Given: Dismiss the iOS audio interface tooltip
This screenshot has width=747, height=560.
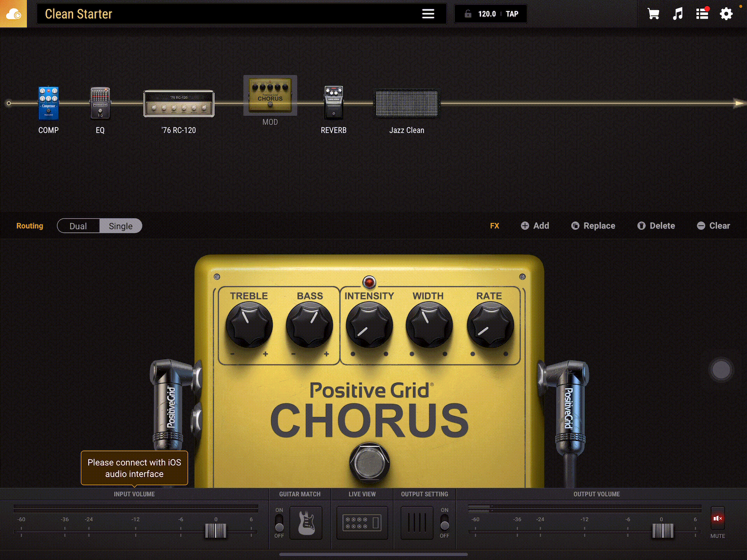Looking at the screenshot, I should 134,468.
